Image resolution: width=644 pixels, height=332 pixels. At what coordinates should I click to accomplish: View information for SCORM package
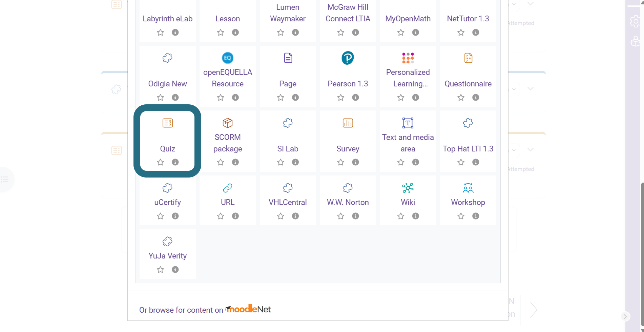(235, 162)
